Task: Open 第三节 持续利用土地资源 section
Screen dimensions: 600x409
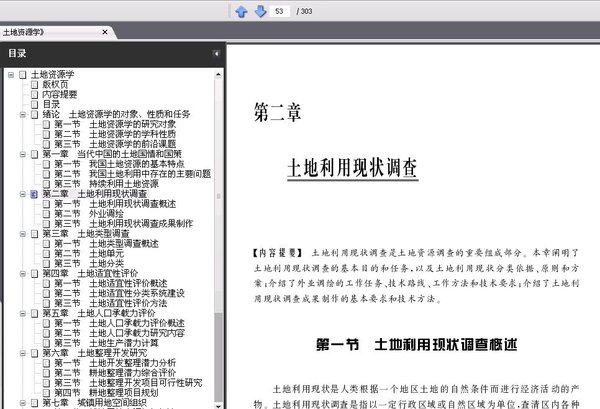Action: pos(106,184)
